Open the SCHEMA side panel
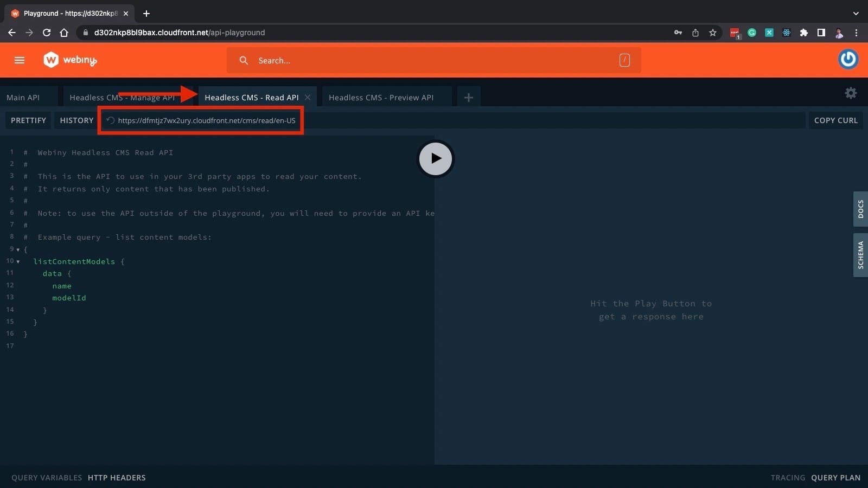The image size is (868, 488). (x=860, y=255)
